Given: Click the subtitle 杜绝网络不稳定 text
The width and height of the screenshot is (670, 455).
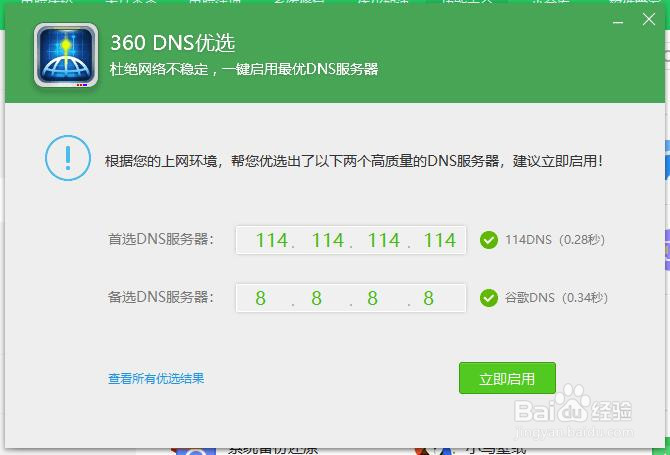Looking at the screenshot, I should [244, 69].
